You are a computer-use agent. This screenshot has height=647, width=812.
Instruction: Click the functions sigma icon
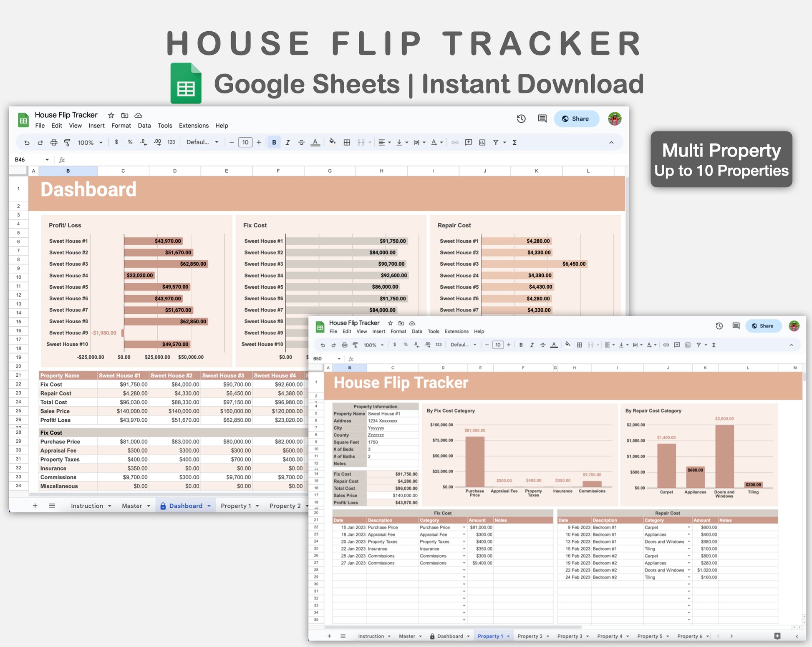tap(514, 143)
